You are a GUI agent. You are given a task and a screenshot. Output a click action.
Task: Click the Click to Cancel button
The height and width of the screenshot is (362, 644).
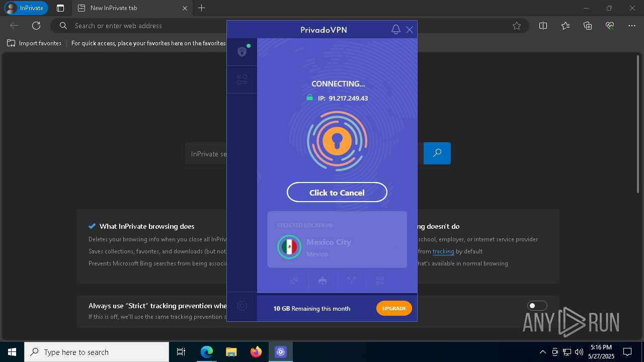[x=337, y=193]
